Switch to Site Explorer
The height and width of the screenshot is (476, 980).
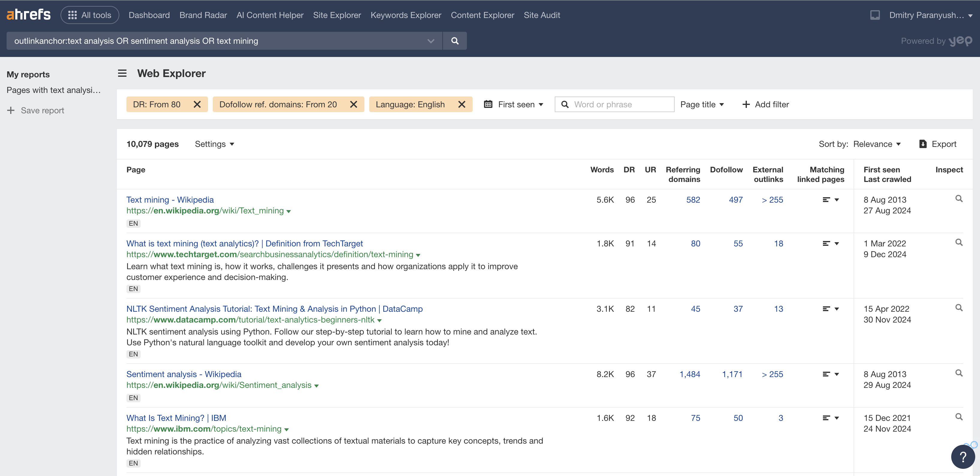(337, 15)
